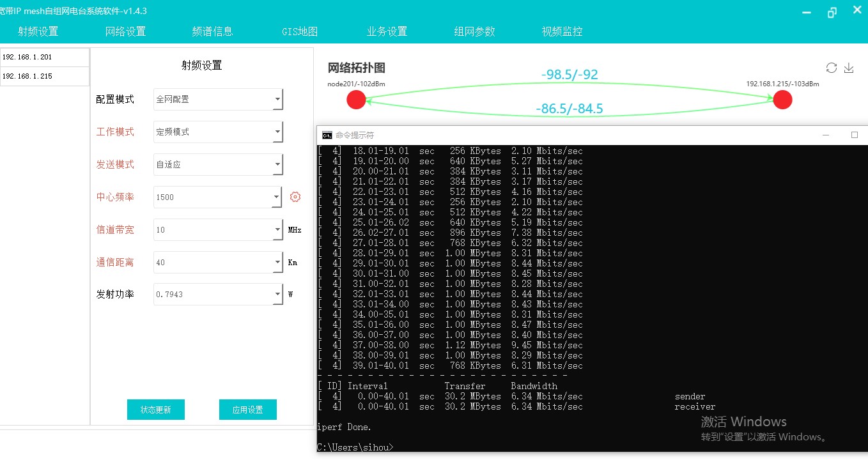Click the 18.01-19.01 sec console row
Image resolution: width=868 pixels, height=462 pixels.
pos(450,151)
